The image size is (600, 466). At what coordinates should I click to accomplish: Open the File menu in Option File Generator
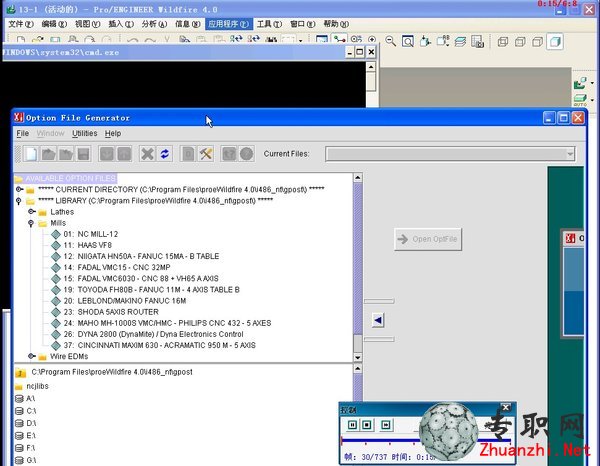[23, 133]
